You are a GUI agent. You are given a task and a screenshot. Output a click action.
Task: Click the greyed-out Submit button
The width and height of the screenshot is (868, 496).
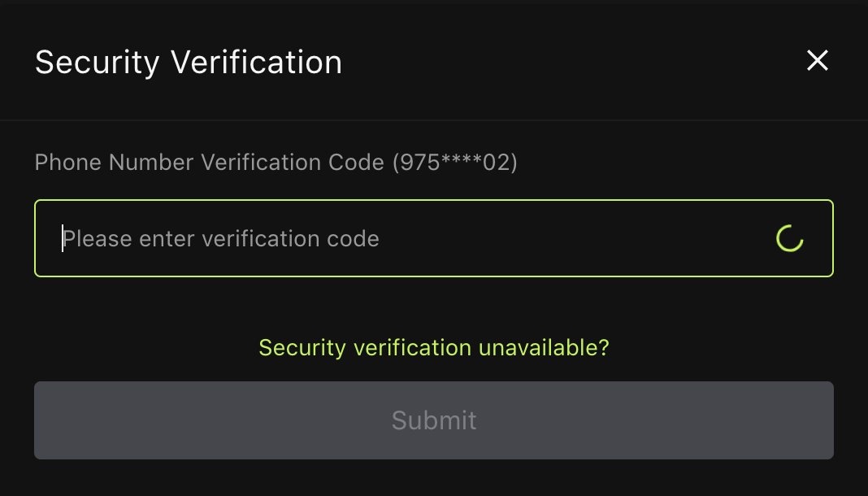(434, 420)
